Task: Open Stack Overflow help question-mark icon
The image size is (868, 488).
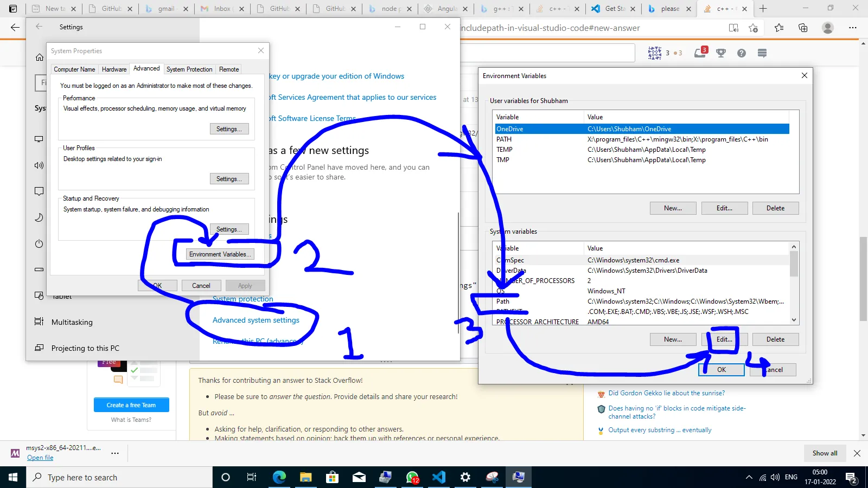Action: pos(742,53)
